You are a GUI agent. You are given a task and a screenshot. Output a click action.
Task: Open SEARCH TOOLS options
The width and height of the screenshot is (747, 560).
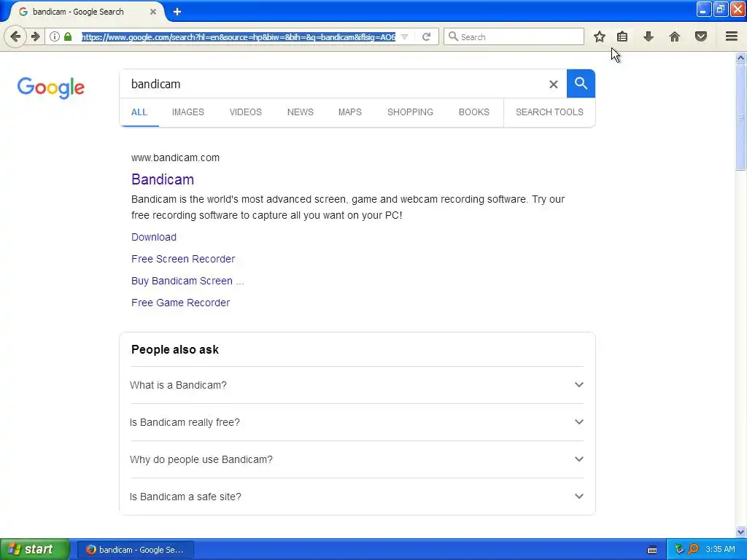549,112
